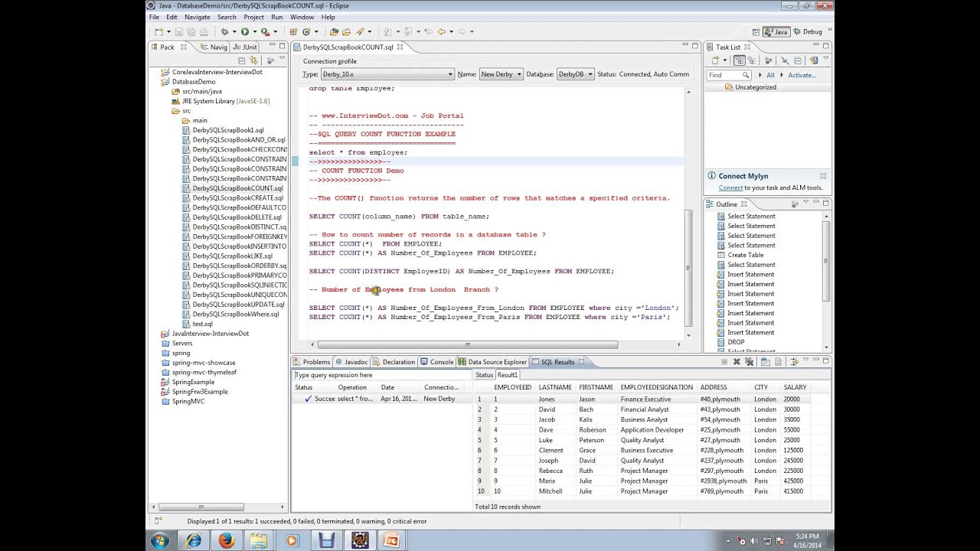
Task: Open the New file dropdown arrow
Action: pyautogui.click(x=168, y=31)
